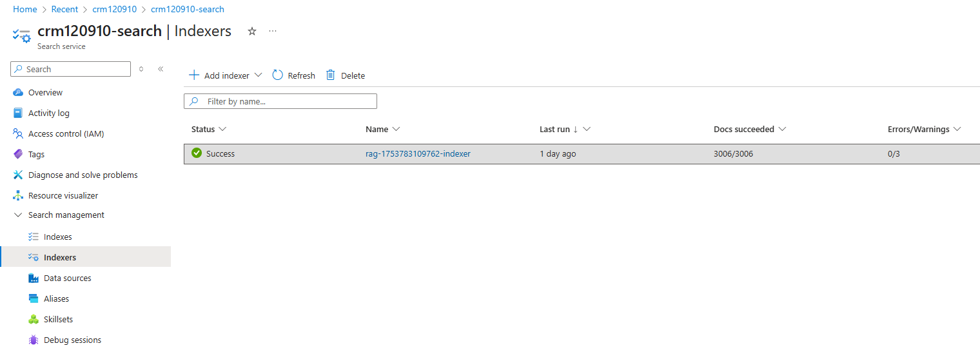Open the Last run column chevron
Image resolution: width=980 pixels, height=350 pixels.
point(587,129)
